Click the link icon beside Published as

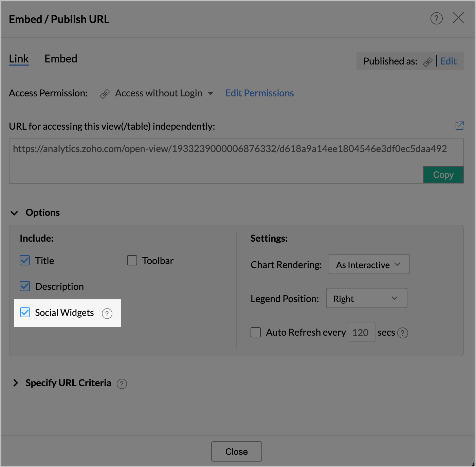[x=427, y=62]
